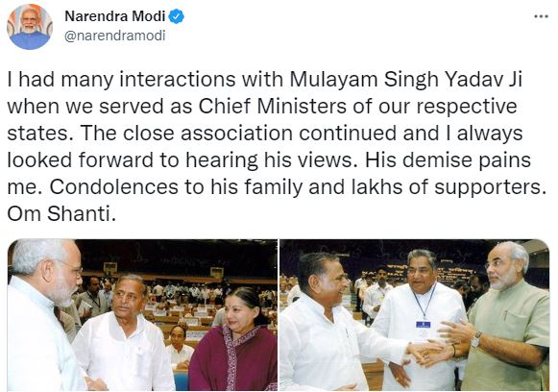Open the circular profile avatar
Screen dimensions: 558x392
click(30, 27)
